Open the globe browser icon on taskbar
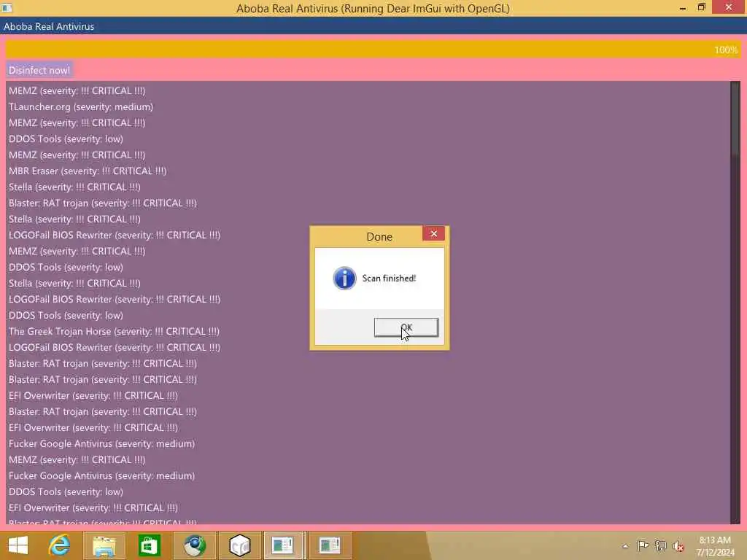This screenshot has height=560, width=747. click(194, 545)
